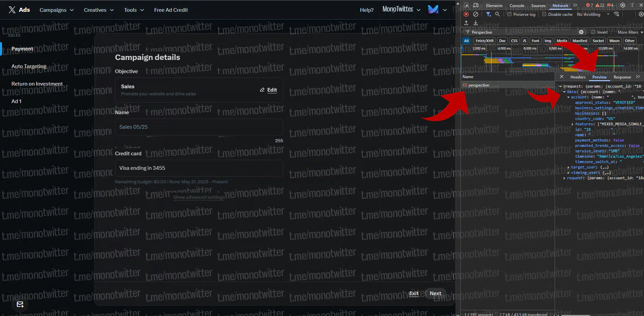Open the Network panel settings gear

(x=641, y=14)
